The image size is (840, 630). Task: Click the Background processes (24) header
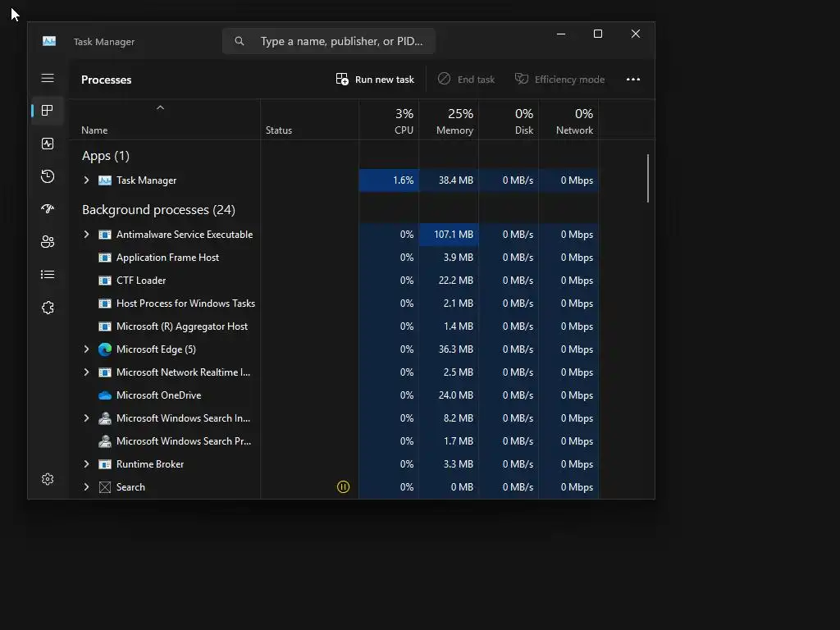click(x=158, y=210)
